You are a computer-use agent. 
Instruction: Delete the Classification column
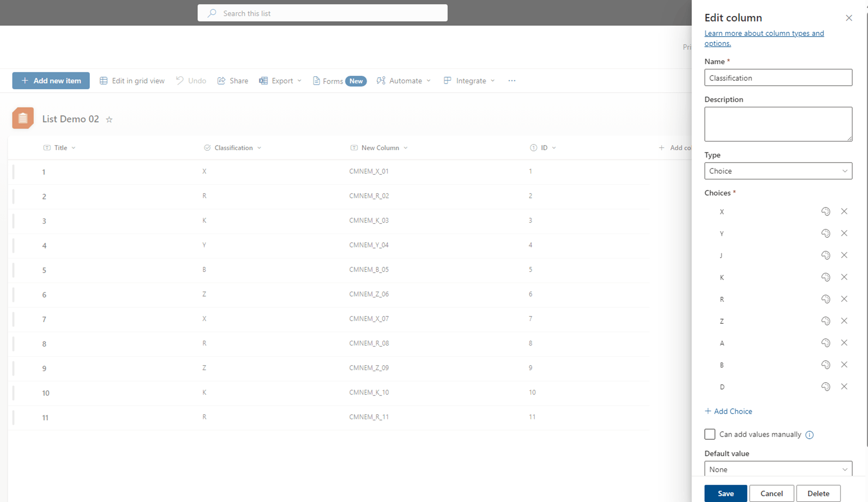[x=818, y=493]
